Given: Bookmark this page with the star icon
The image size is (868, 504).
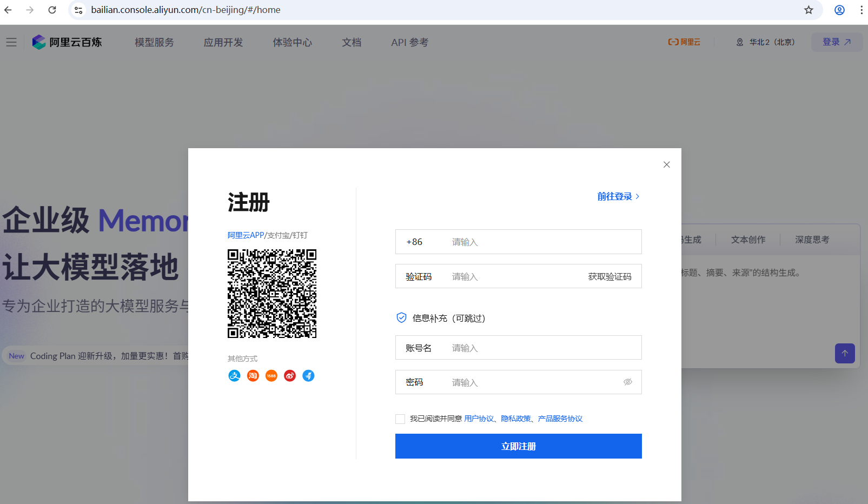Looking at the screenshot, I should 809,10.
